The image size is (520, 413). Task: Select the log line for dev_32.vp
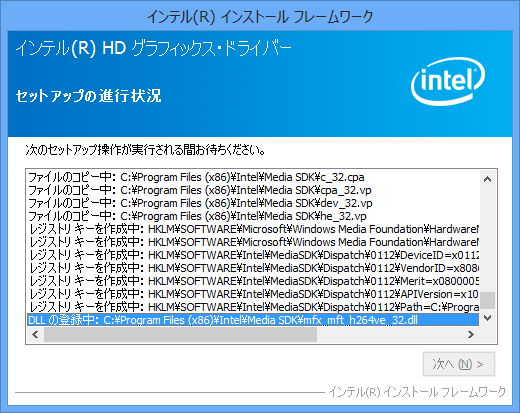tap(253, 203)
